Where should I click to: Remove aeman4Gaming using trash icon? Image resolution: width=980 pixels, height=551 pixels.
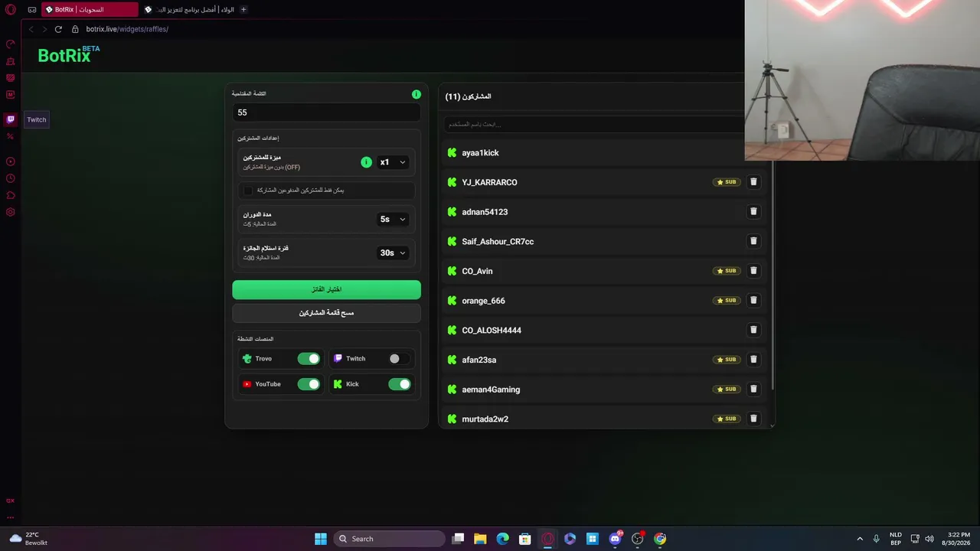(x=753, y=390)
